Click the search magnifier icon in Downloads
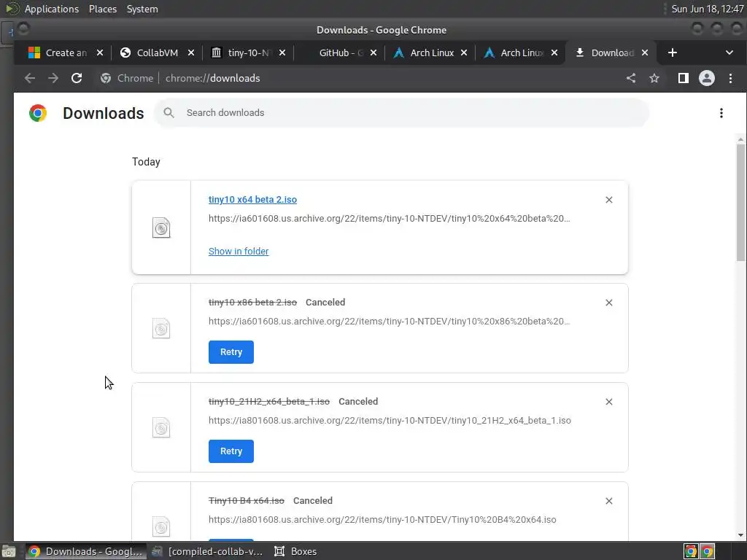This screenshot has width=747, height=560. 169,113
